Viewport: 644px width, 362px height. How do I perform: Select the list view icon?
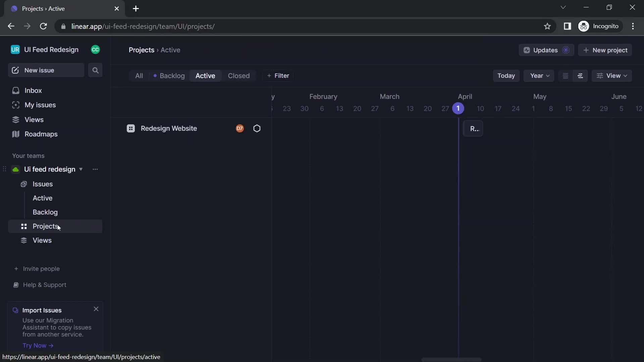click(x=565, y=75)
